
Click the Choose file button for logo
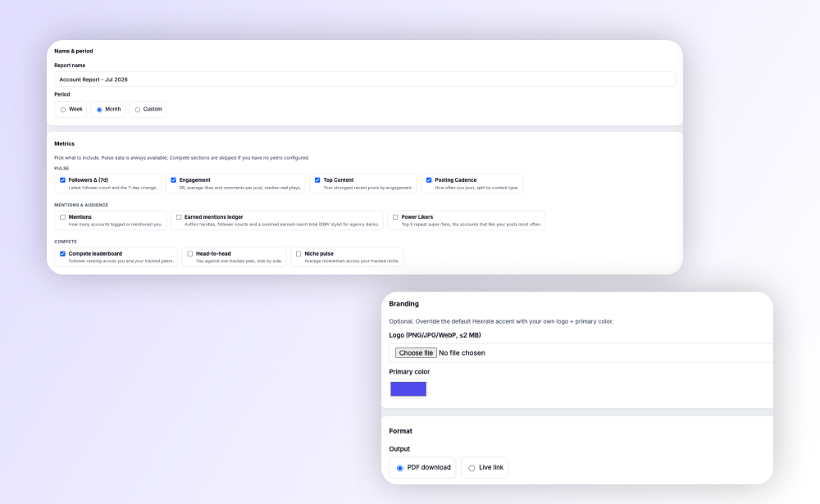416,353
